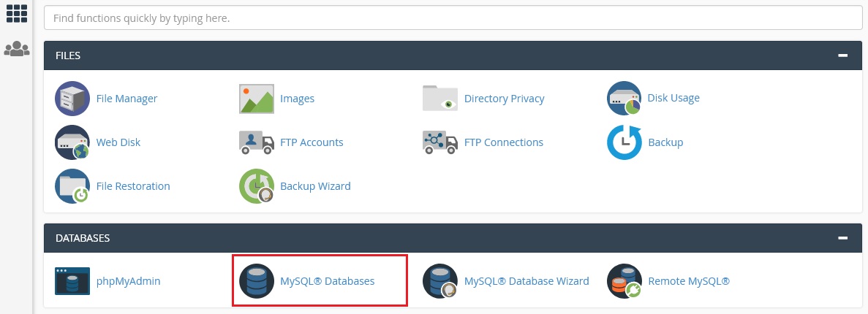Click the Remote MySQL icon
This screenshot has width=868, height=314.
(624, 281)
